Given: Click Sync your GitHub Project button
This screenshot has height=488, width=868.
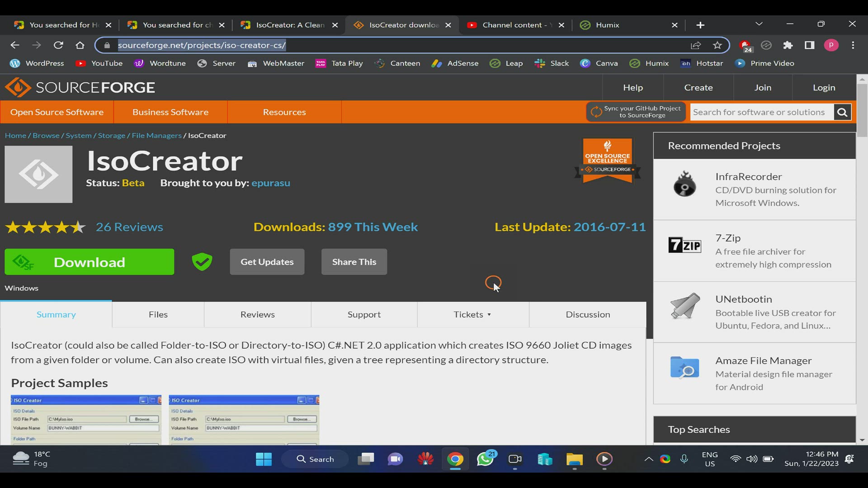Looking at the screenshot, I should point(636,112).
